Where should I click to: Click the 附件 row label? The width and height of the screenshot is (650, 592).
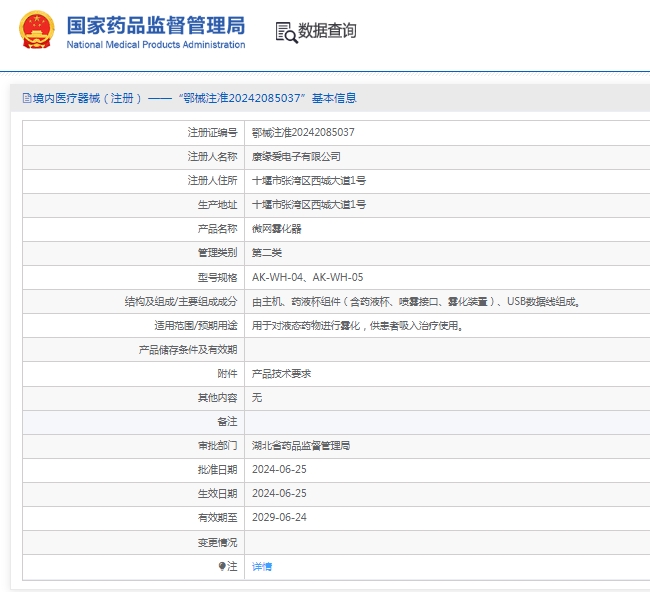(x=227, y=374)
